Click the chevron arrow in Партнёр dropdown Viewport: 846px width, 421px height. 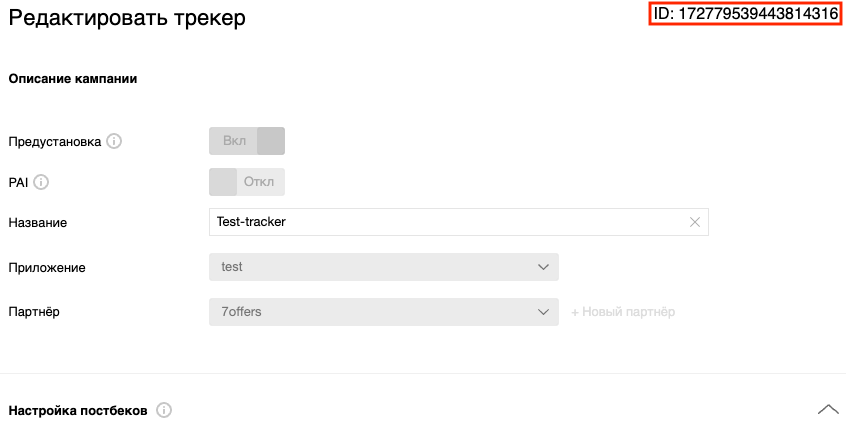pyautogui.click(x=543, y=312)
